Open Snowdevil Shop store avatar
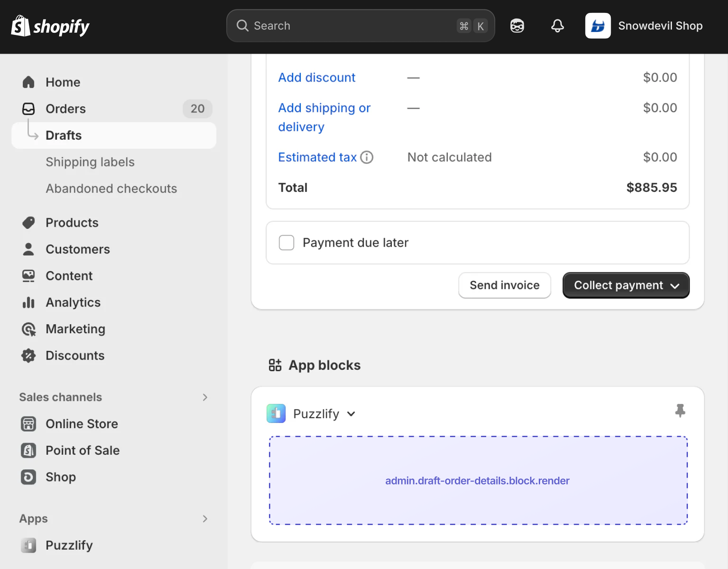This screenshot has width=728, height=569. [598, 26]
